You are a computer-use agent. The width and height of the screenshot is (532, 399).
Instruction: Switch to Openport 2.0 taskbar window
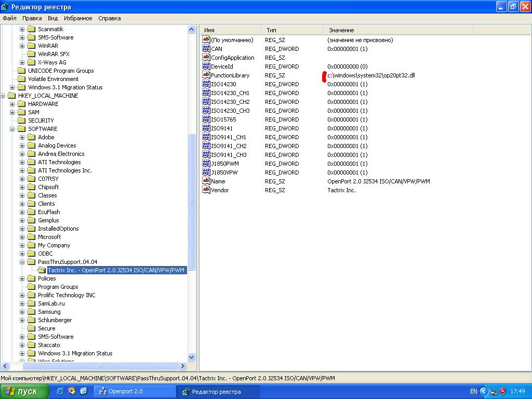tap(136, 391)
